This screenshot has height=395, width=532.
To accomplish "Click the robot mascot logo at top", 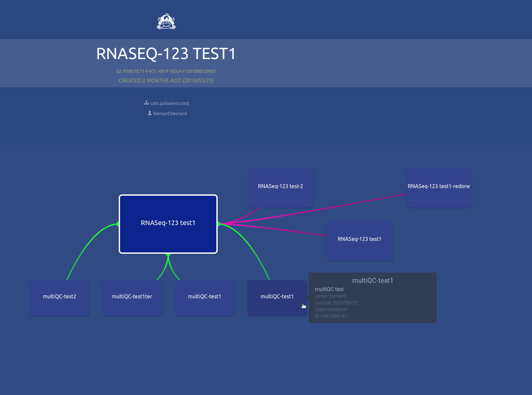I will [166, 22].
